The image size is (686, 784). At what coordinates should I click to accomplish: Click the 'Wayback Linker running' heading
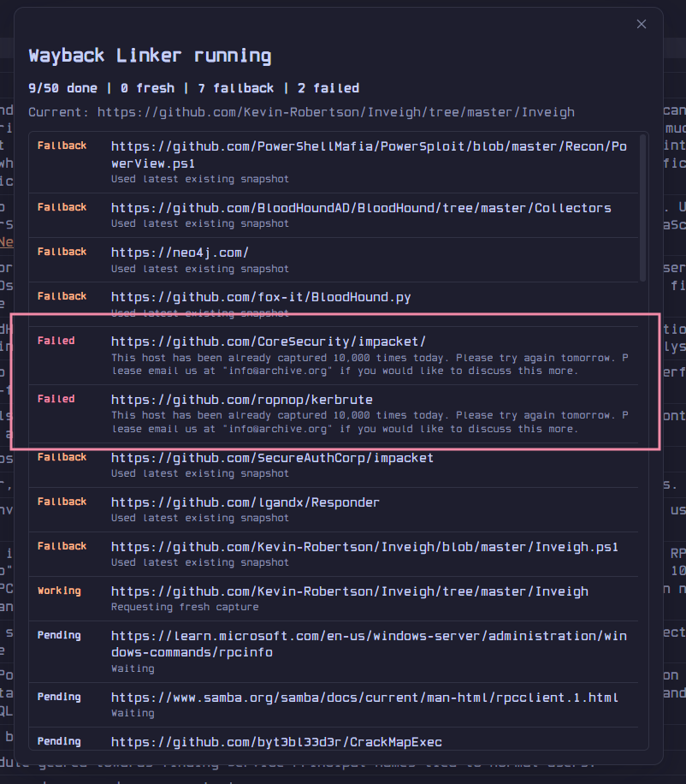click(x=150, y=56)
